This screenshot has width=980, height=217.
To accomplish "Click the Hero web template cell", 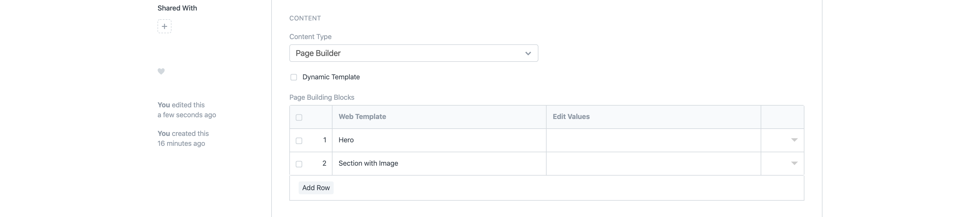I will click(x=439, y=140).
